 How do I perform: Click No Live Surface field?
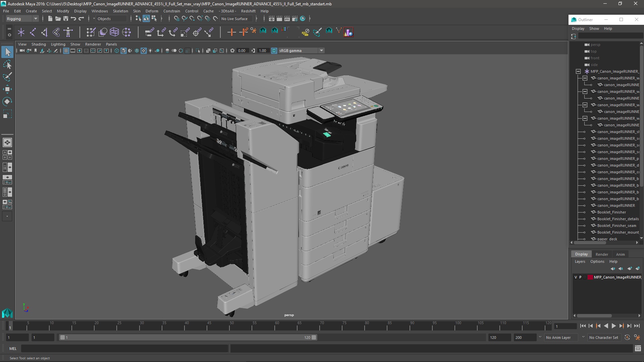click(236, 19)
